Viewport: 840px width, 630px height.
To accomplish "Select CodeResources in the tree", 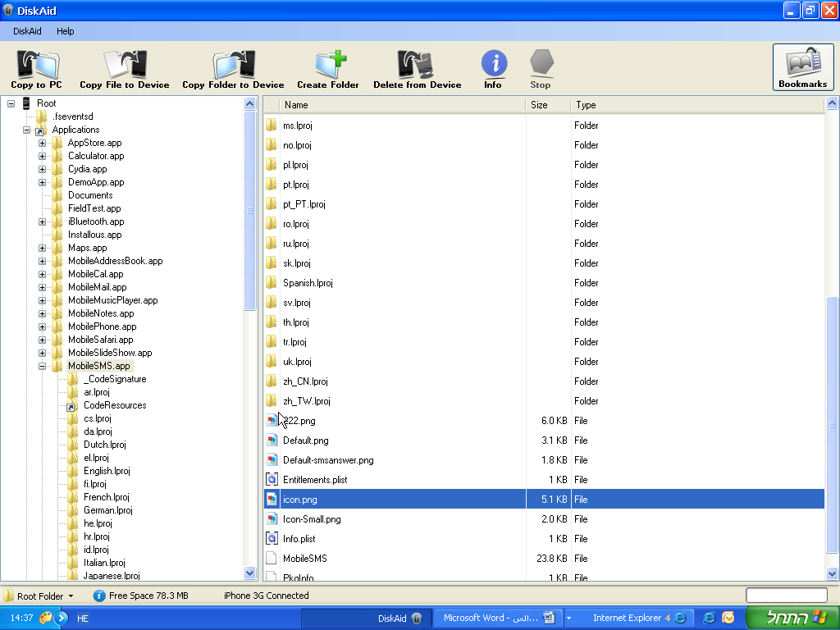I will (115, 405).
